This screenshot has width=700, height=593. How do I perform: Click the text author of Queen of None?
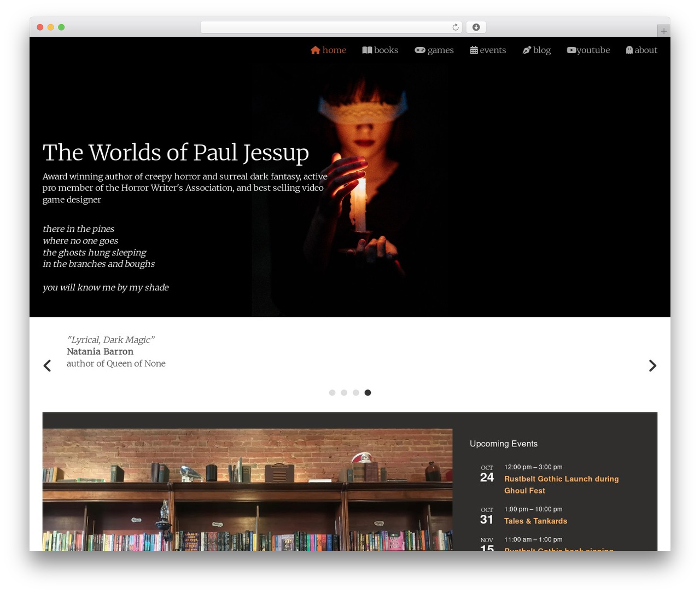pyautogui.click(x=116, y=364)
